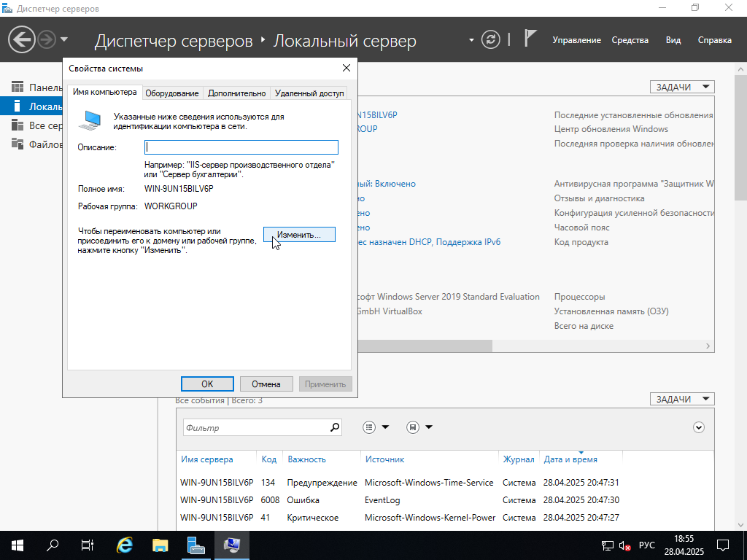The width and height of the screenshot is (747, 560).
Task: Click the РУС language indicator
Action: click(646, 545)
